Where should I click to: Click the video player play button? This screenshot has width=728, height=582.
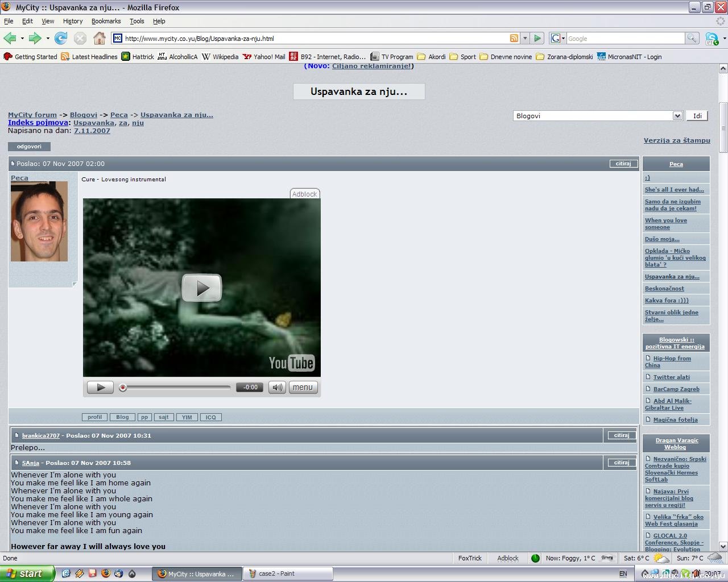click(x=100, y=388)
